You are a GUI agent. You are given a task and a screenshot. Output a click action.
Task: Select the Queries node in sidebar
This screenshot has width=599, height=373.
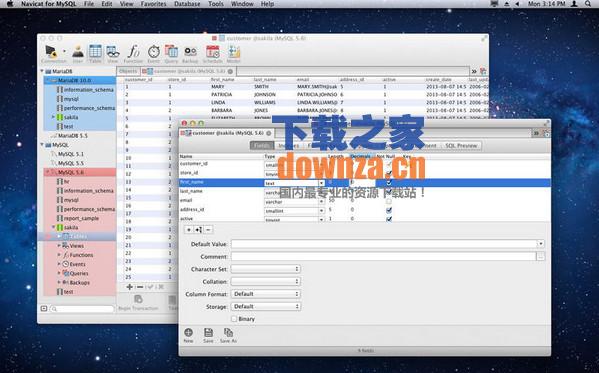[79, 273]
